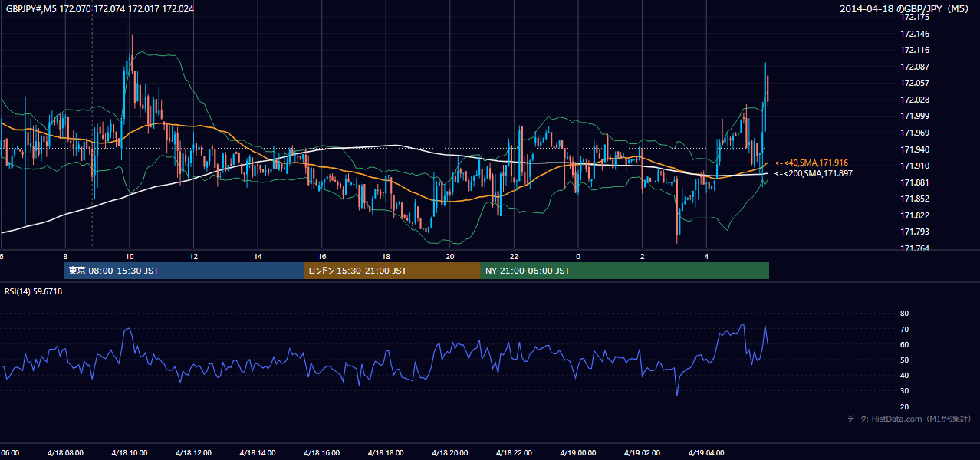Click price axis value 171.999
The image size is (980, 460).
915,116
